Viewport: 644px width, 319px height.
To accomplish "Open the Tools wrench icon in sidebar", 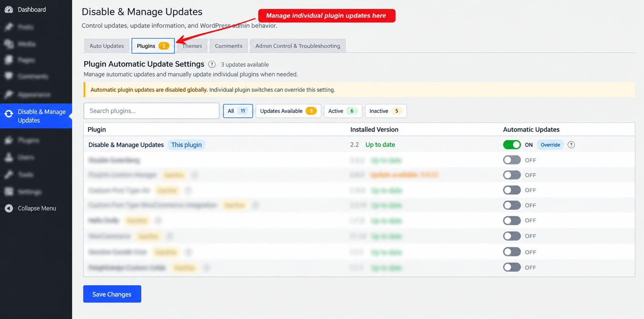I will (x=9, y=174).
